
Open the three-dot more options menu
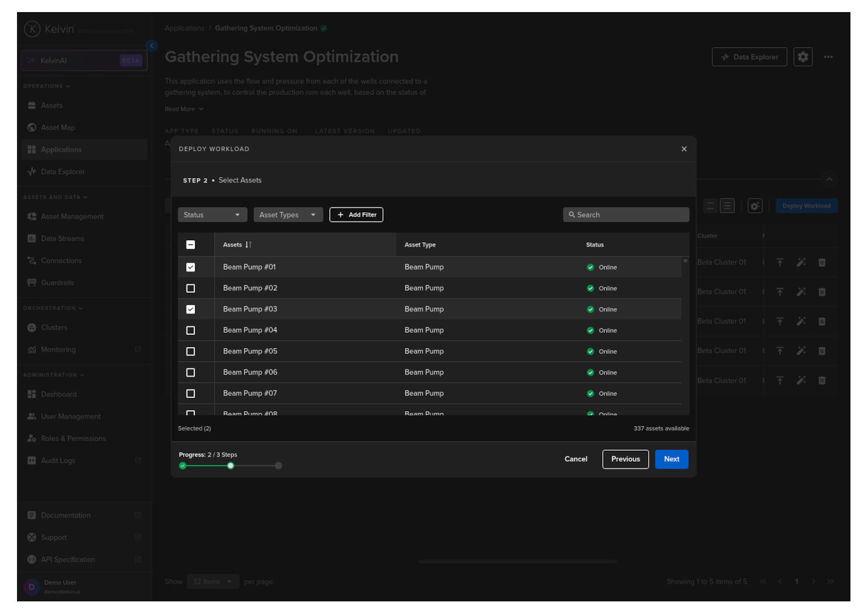coord(828,57)
